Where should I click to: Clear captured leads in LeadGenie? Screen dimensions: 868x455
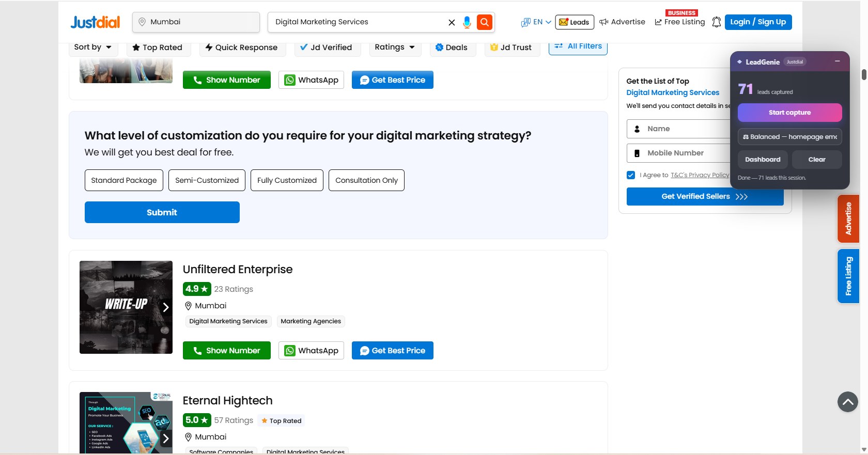817,160
